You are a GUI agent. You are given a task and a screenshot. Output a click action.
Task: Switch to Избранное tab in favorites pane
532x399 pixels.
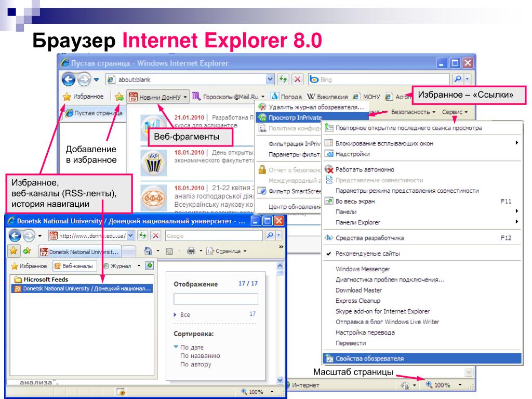(29, 265)
